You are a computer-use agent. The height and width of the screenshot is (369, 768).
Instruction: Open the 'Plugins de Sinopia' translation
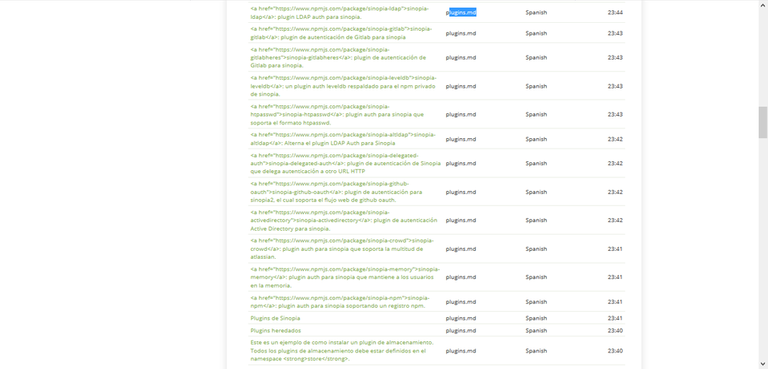[x=275, y=318]
